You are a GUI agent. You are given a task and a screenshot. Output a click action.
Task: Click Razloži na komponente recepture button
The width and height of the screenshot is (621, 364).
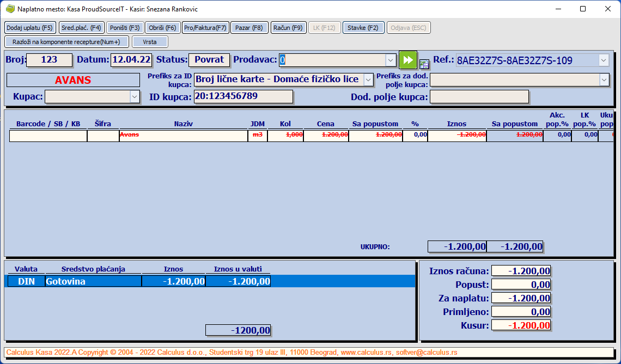(66, 42)
